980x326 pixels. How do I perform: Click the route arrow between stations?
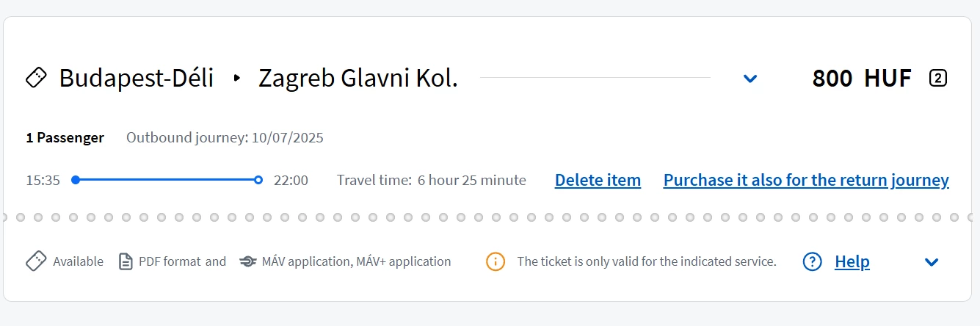[236, 78]
